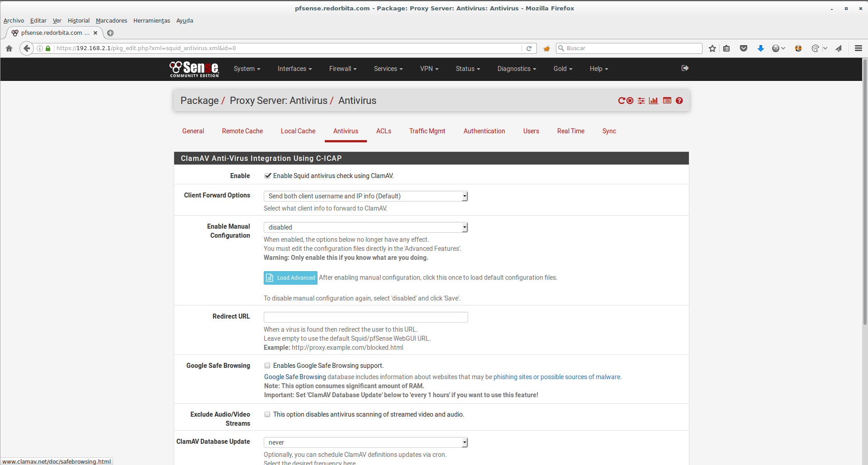
Task: Uncheck Enable Squid antivirus check
Action: coord(268,176)
